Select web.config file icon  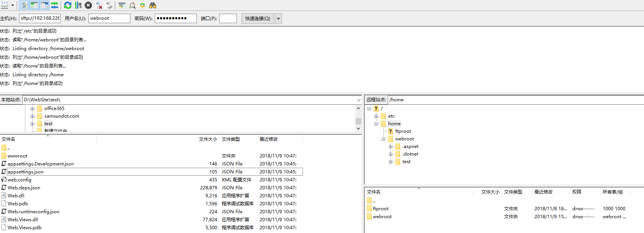(4, 179)
